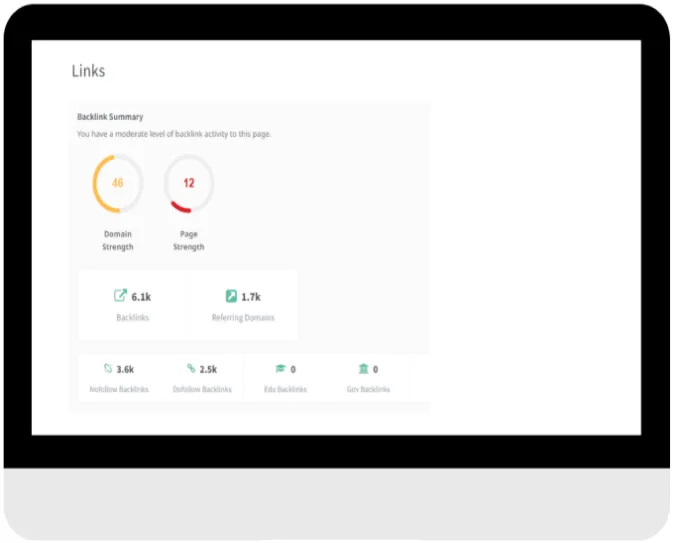The height and width of the screenshot is (543, 675).
Task: Click the Referring Domains label
Action: pyautogui.click(x=243, y=317)
